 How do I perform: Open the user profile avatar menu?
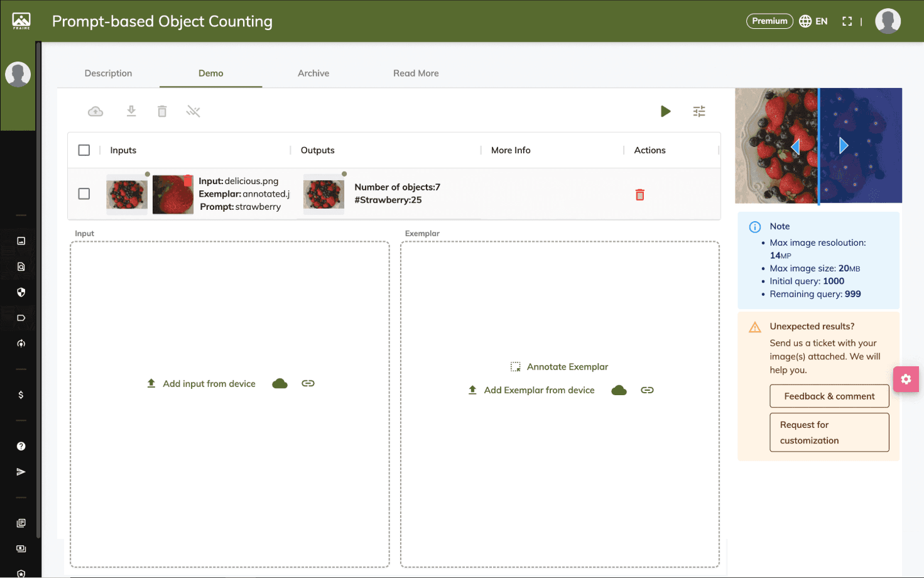(888, 21)
